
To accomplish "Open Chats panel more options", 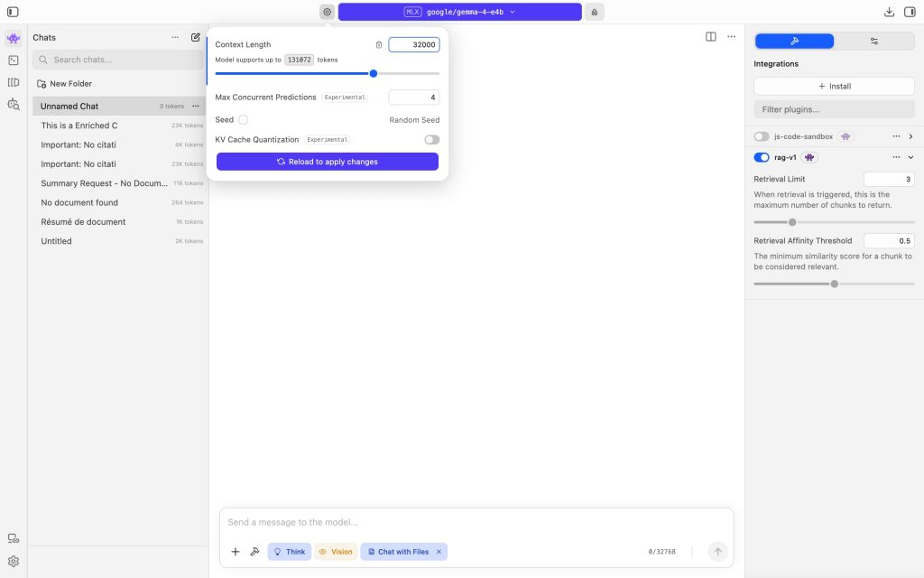I will [x=175, y=37].
